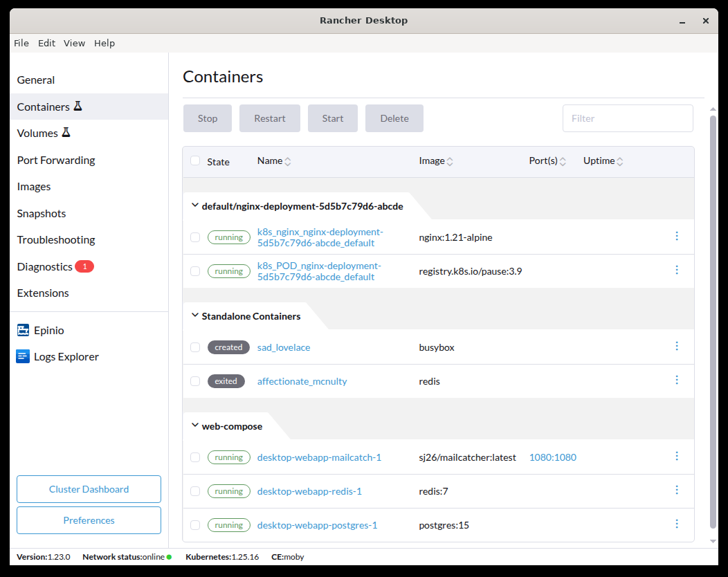Image resolution: width=728 pixels, height=577 pixels.
Task: Click the scrollbar down arrow
Action: [x=713, y=541]
